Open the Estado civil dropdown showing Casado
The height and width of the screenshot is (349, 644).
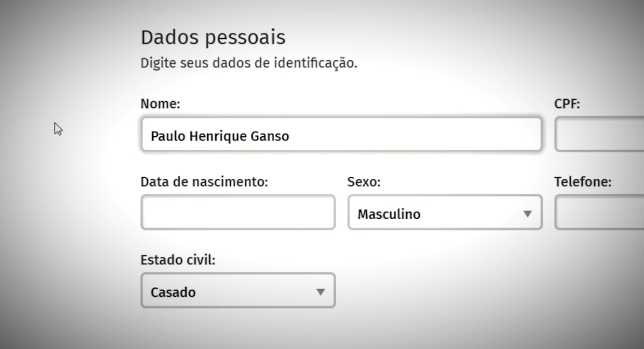pyautogui.click(x=238, y=290)
